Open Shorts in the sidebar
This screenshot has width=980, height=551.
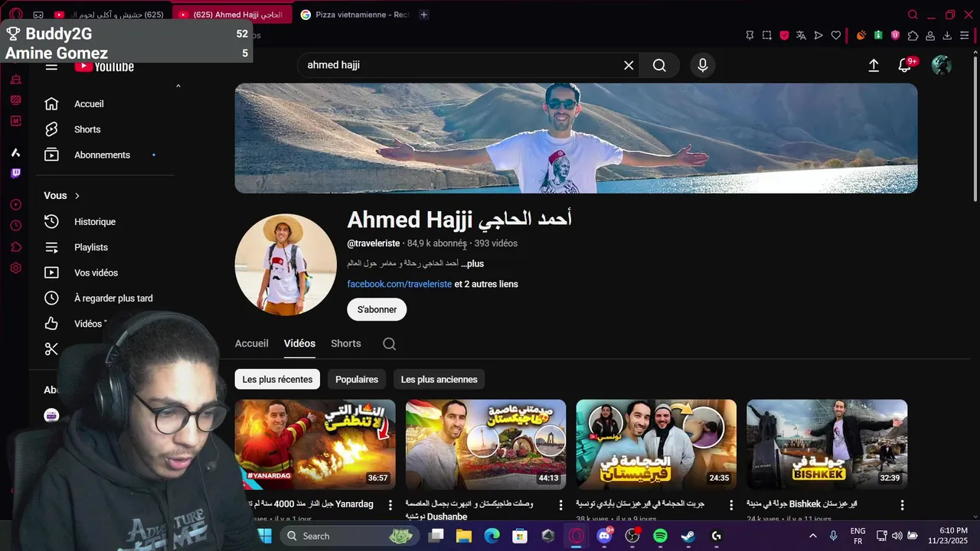click(x=103, y=129)
